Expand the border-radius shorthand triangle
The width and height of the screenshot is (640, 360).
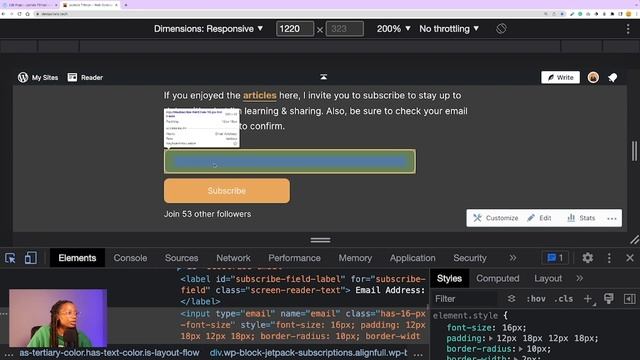521,349
